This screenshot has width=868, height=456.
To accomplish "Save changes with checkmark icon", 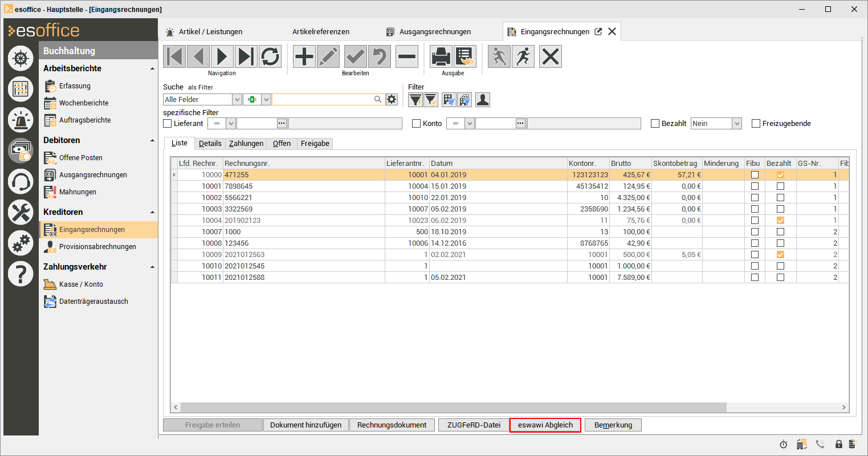I will 356,56.
